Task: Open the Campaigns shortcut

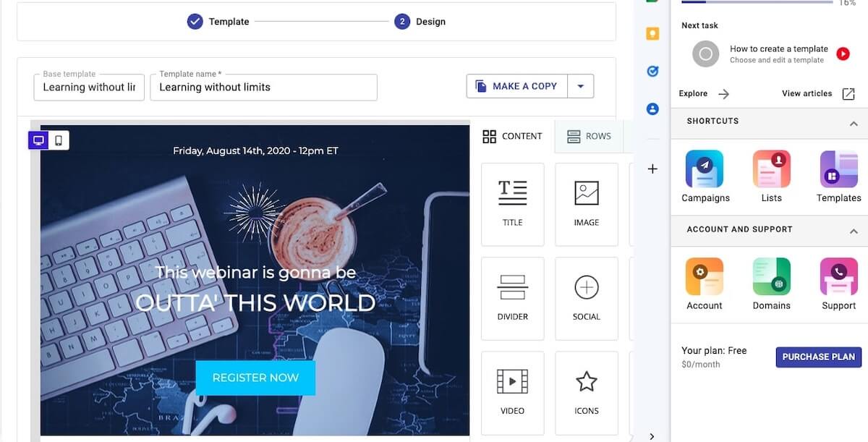Action: pos(705,177)
